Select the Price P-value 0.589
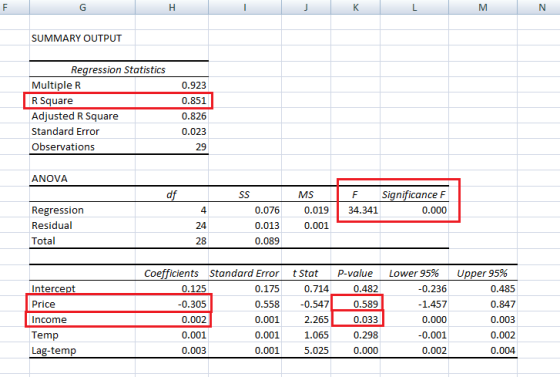Screen dimensions: 560x377 (366, 304)
